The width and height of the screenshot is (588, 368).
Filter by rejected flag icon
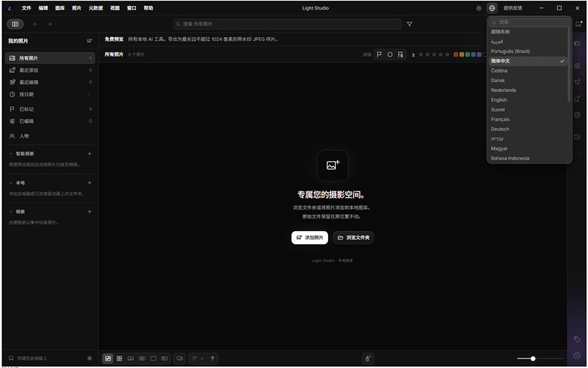400,55
